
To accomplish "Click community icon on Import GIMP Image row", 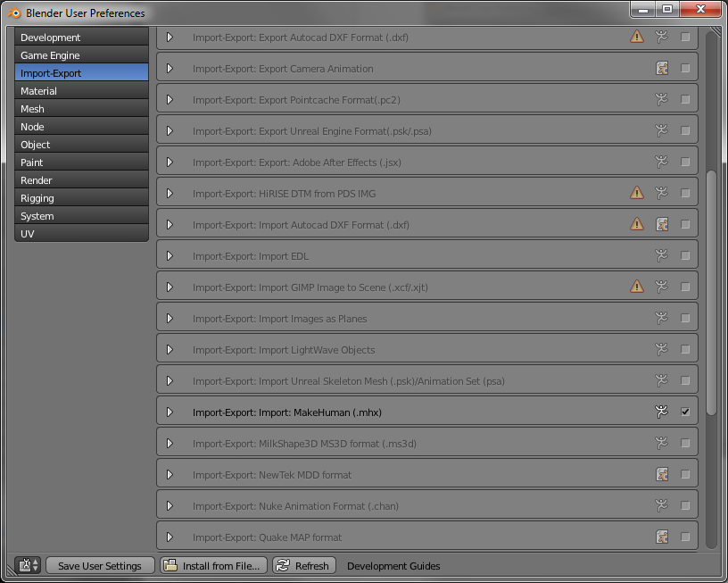I will pyautogui.click(x=662, y=287).
